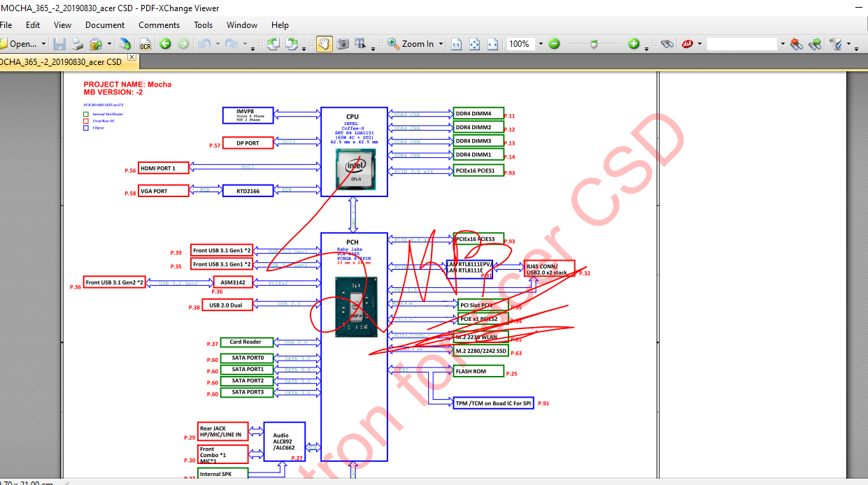The image size is (868, 485).
Task: Open the File menu
Action: click(x=6, y=24)
